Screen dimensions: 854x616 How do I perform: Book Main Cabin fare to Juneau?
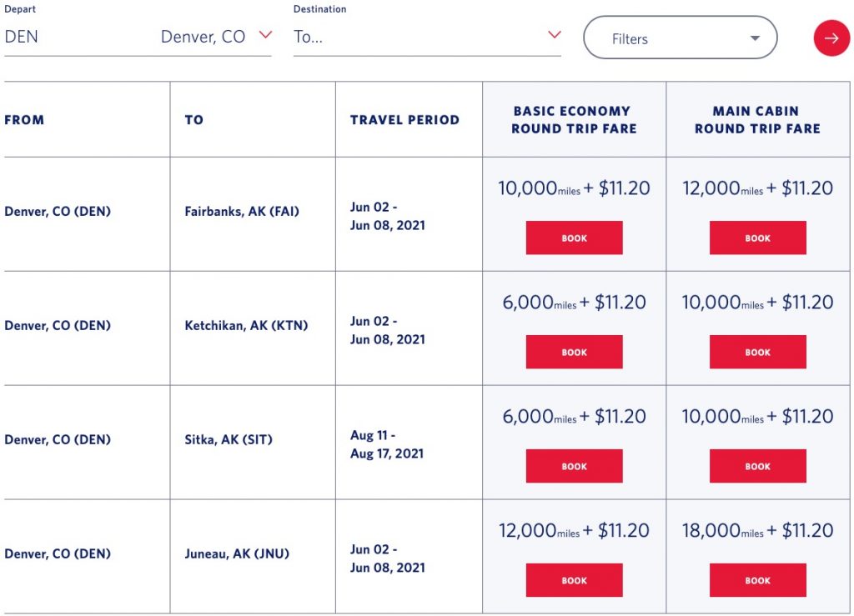pyautogui.click(x=757, y=580)
